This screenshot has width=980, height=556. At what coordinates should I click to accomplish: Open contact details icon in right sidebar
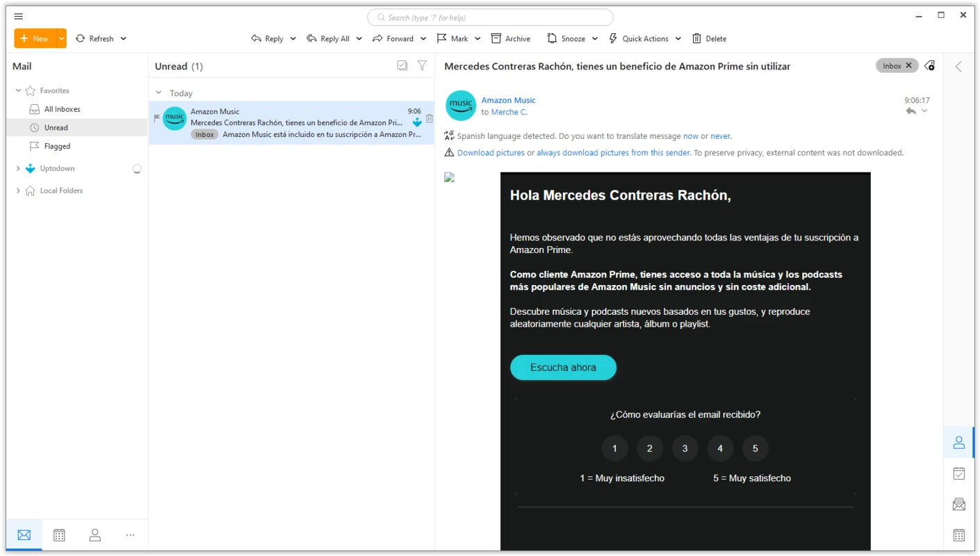point(958,442)
